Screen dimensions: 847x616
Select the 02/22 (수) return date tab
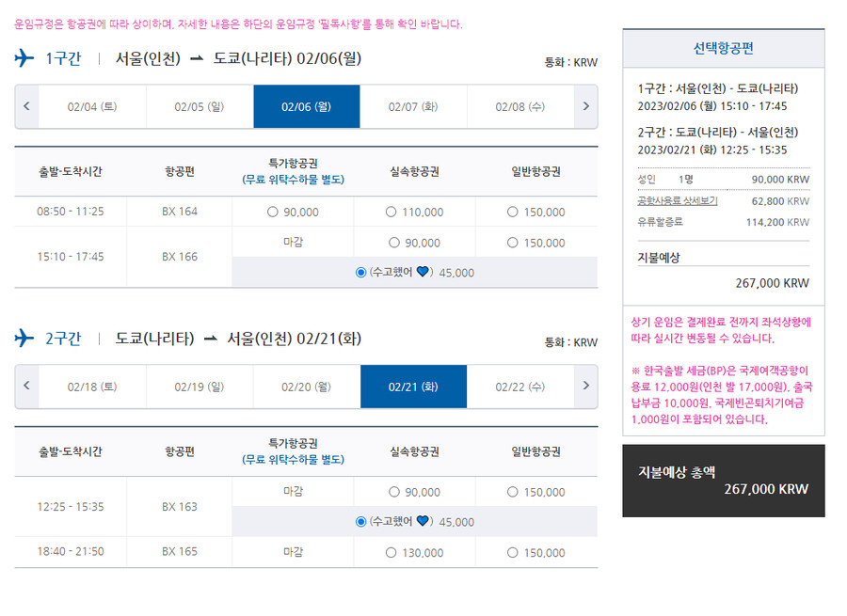tap(520, 385)
